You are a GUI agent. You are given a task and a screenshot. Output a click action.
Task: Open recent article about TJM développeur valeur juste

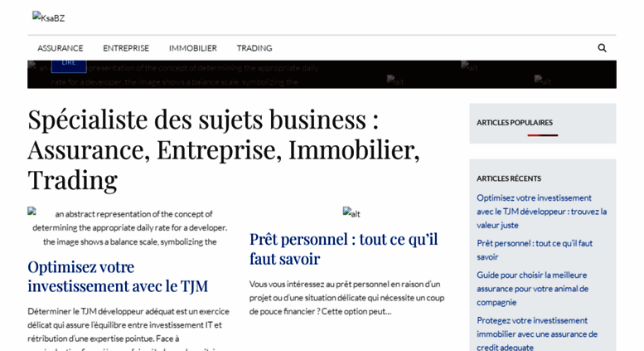pyautogui.click(x=542, y=212)
